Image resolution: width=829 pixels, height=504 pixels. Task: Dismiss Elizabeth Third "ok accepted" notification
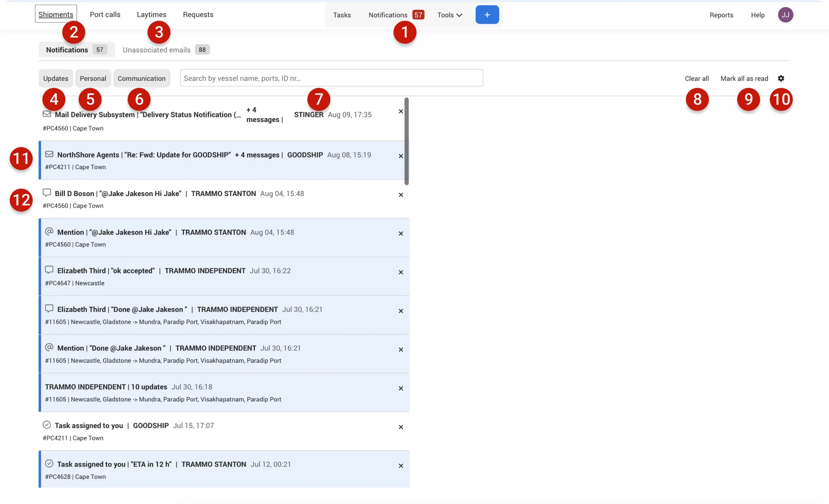pos(401,272)
